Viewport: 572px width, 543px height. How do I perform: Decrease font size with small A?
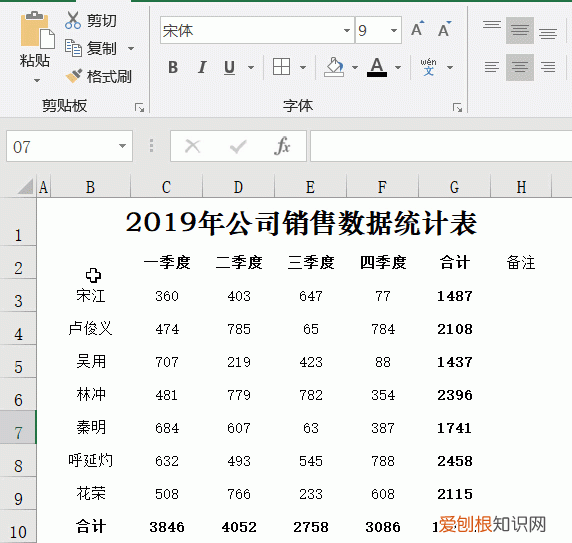(444, 29)
